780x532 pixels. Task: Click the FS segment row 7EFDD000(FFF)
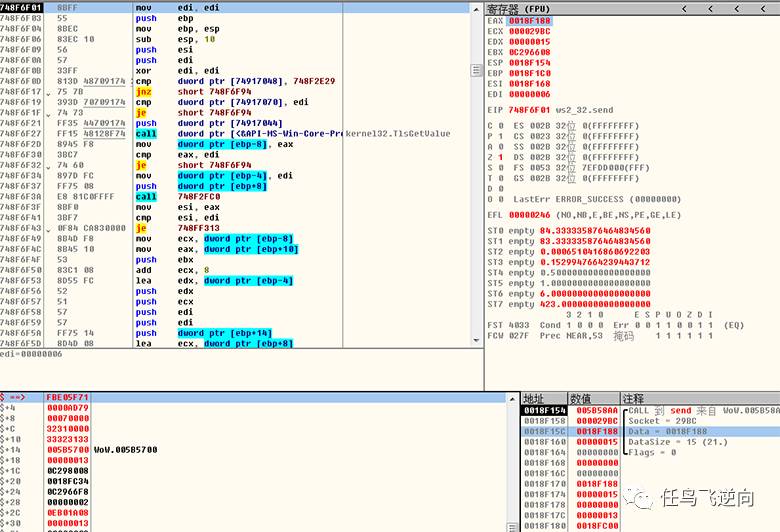tap(582, 168)
